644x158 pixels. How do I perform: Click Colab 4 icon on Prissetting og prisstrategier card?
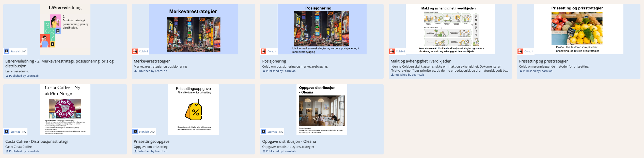521,51
